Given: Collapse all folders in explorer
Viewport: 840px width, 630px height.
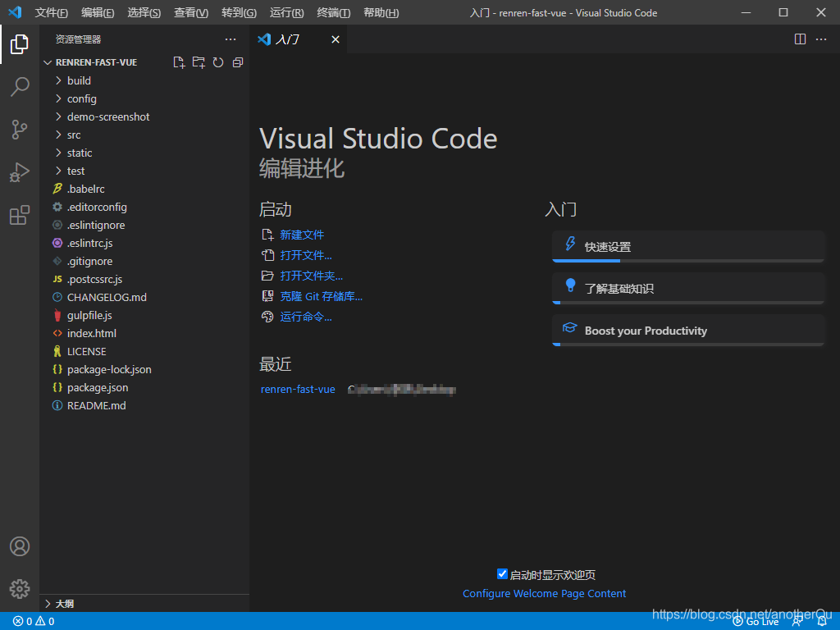Looking at the screenshot, I should point(238,62).
